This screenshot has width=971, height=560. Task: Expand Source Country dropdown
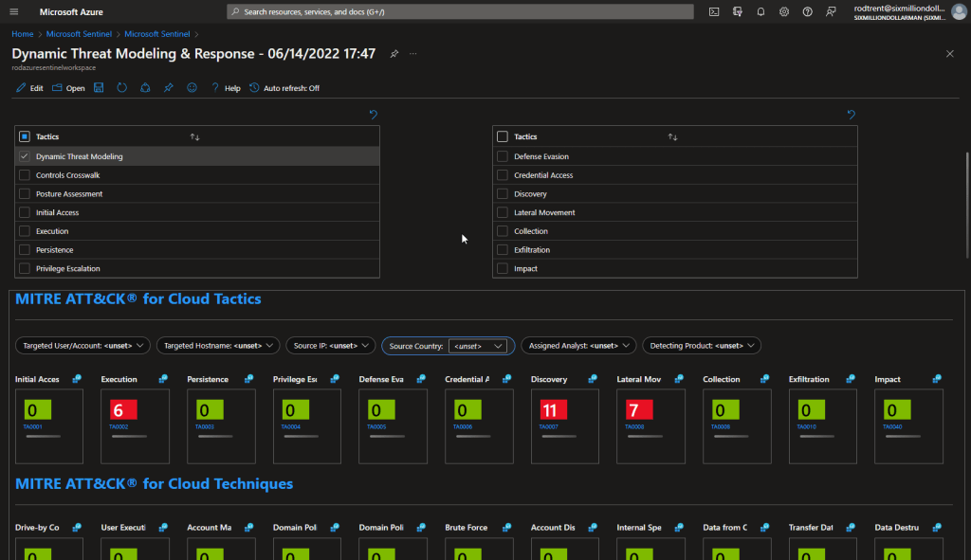(478, 346)
